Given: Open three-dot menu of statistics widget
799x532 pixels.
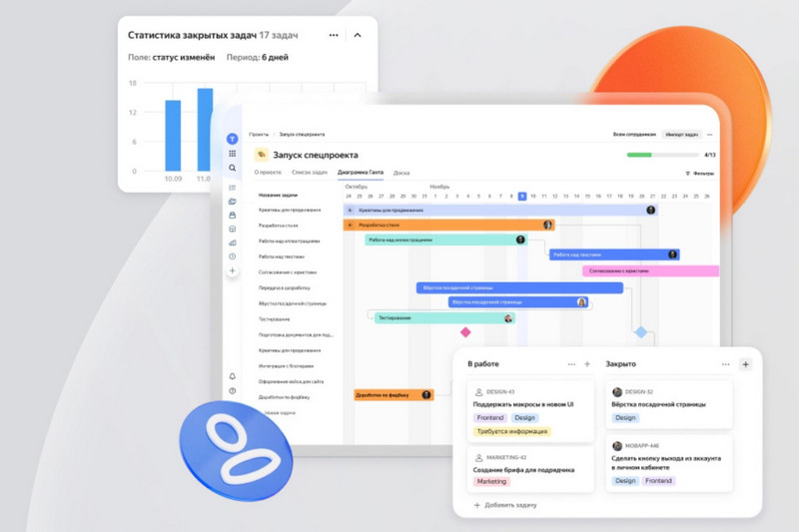Looking at the screenshot, I should click(x=334, y=35).
